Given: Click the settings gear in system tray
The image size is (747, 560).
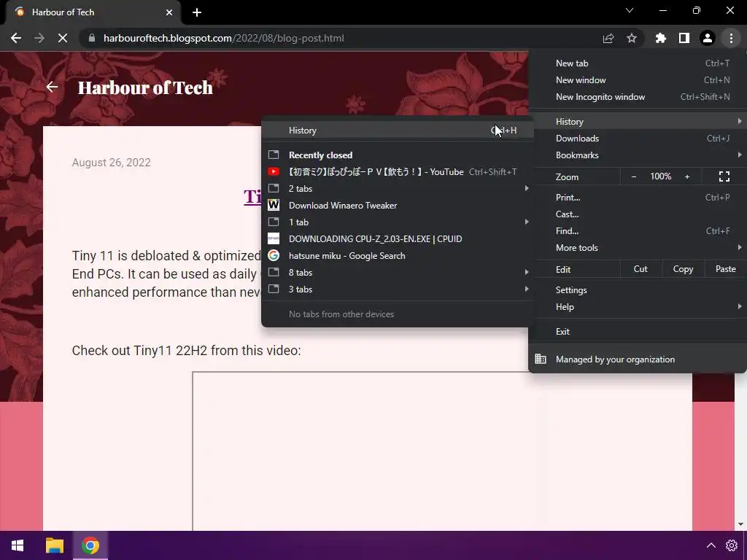Looking at the screenshot, I should pos(731,545).
